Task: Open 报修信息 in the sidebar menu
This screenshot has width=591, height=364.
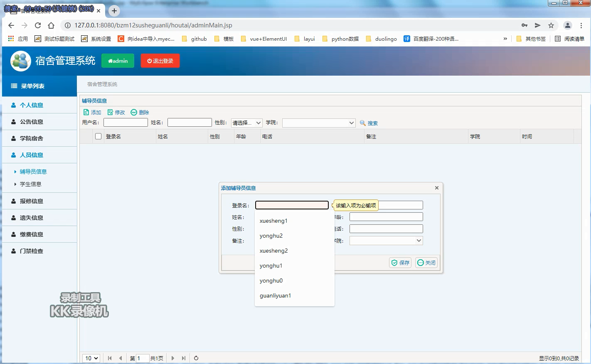Action: [39, 201]
